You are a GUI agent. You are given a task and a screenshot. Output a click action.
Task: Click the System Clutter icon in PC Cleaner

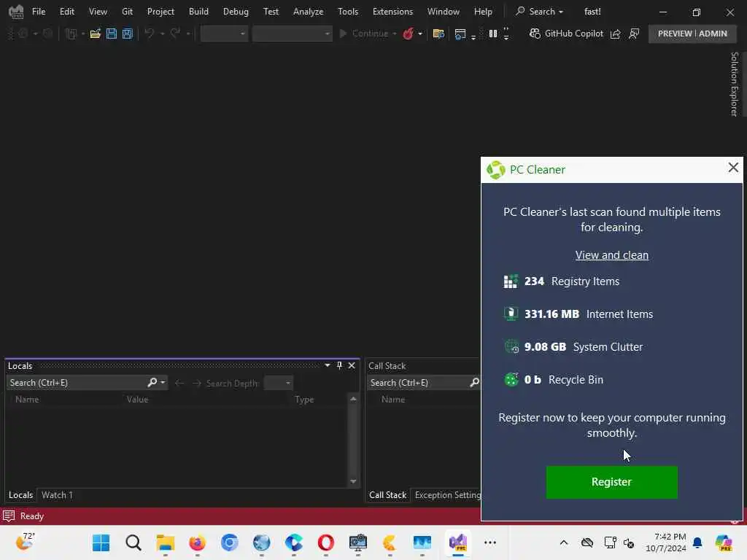pos(511,346)
